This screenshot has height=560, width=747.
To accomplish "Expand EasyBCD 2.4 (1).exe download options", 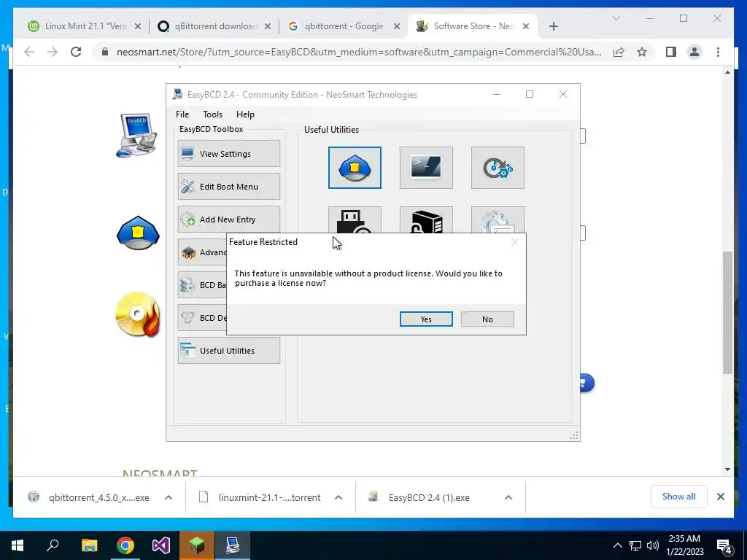I will click(508, 497).
